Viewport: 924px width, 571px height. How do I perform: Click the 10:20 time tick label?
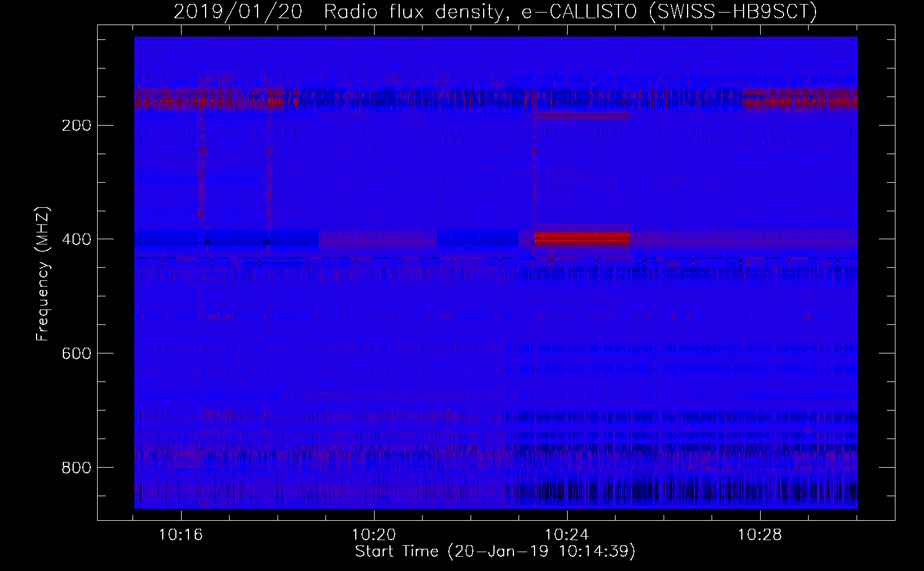374,535
